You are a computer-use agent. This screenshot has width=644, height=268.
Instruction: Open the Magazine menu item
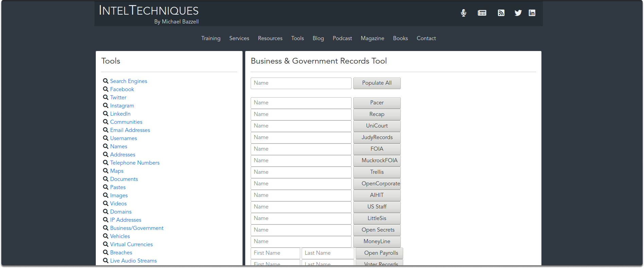coord(373,38)
